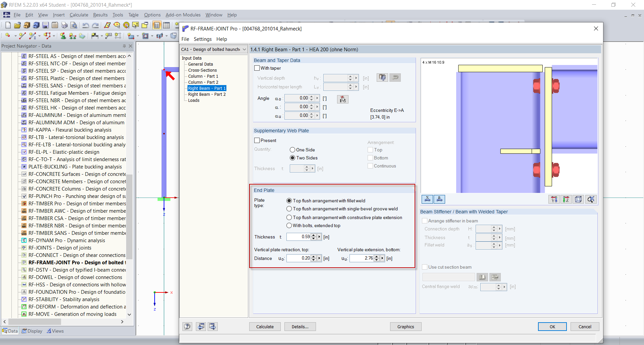Undo last action in RFEM toolbar

(86, 25)
